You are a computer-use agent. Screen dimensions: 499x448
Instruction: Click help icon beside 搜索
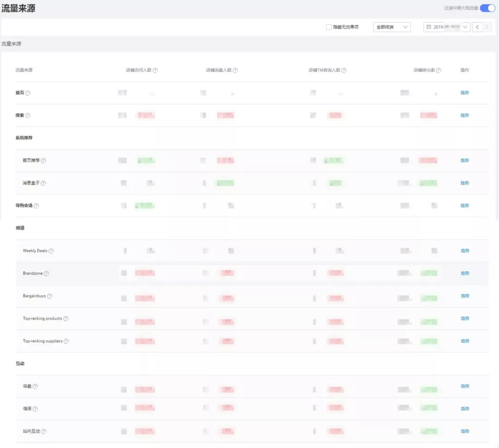point(28,115)
